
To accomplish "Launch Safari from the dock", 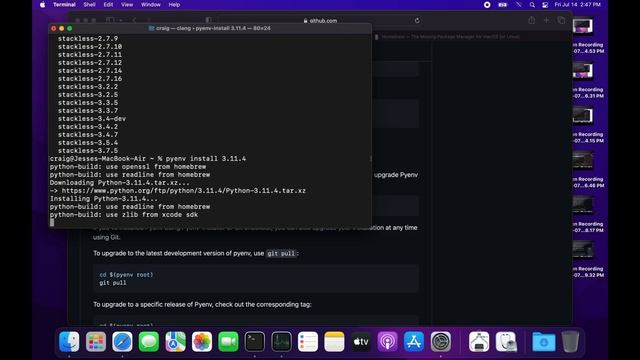I will (122, 341).
